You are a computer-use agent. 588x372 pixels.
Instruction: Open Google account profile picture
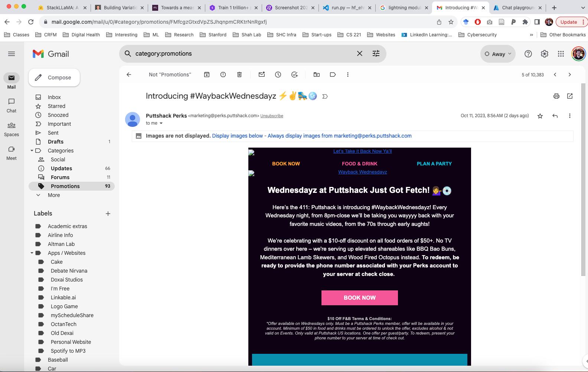coord(578,54)
